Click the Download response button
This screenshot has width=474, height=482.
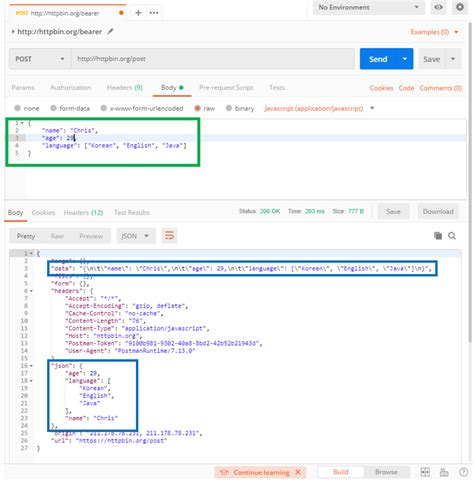[x=438, y=212]
